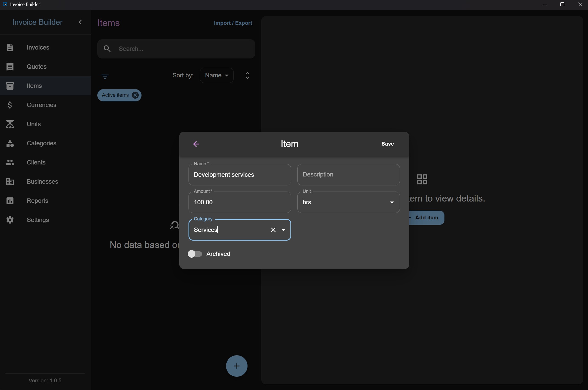This screenshot has height=390, width=588.
Task: Open the Import / Export link
Action: [233, 23]
